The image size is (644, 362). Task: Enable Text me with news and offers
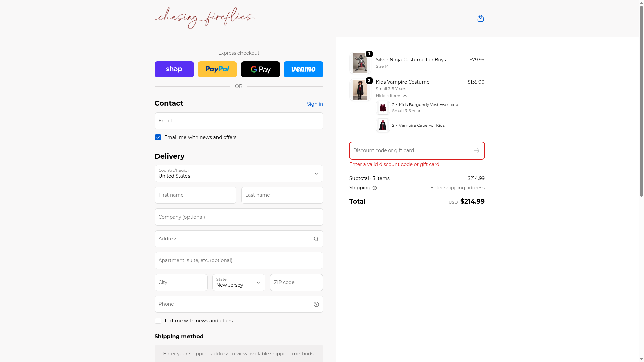click(158, 321)
